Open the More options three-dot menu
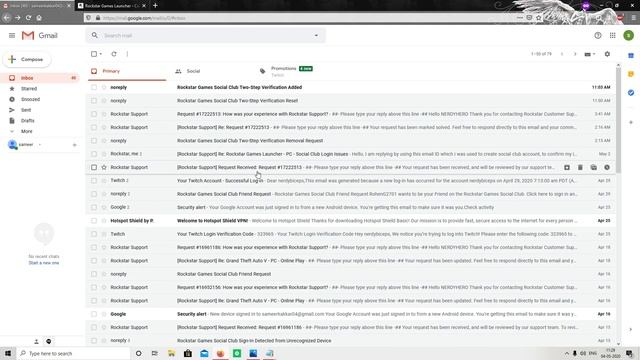640x360 pixels. click(127, 54)
